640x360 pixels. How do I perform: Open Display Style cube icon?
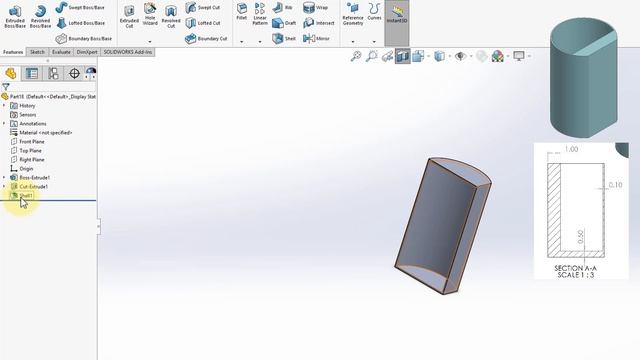coord(439,56)
